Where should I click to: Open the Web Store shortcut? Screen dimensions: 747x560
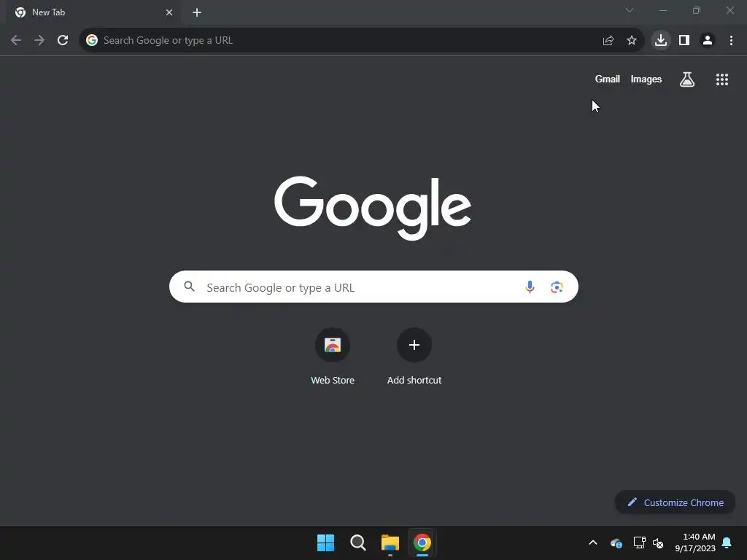coord(333,357)
